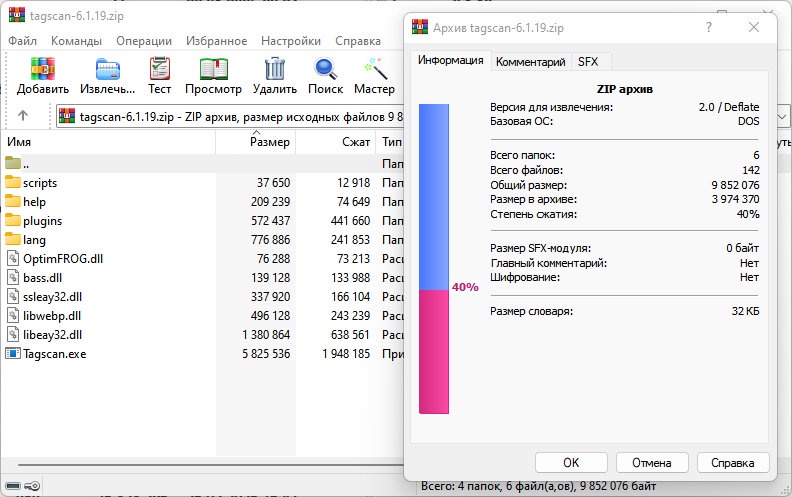Viewport: 792px width, 497px height.
Task: Click the packed value 1 948 185
Action: pos(346,354)
